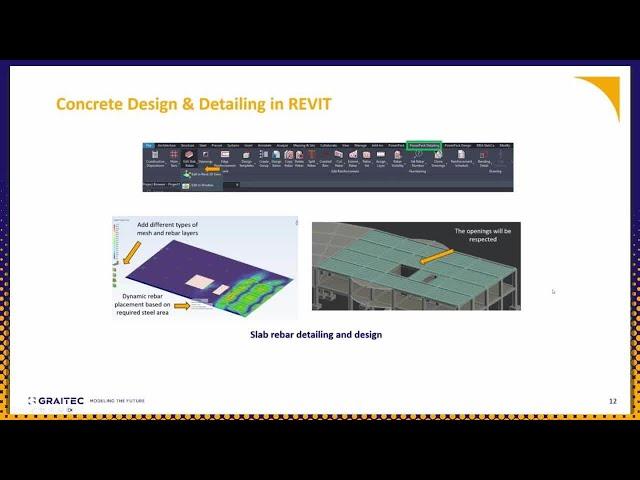The width and height of the screenshot is (640, 480).
Task: Click the Extend Rebar tool icon
Action: tap(353, 155)
